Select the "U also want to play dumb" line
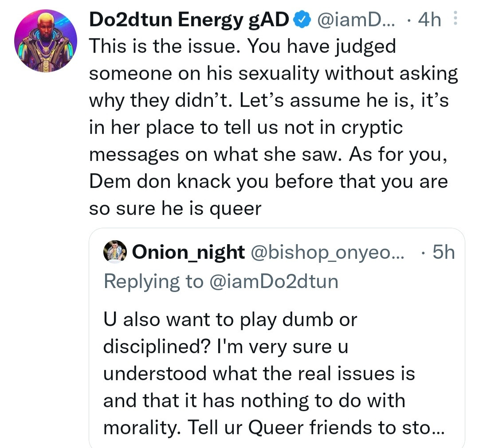This screenshot has width=479, height=448. pos(230,319)
